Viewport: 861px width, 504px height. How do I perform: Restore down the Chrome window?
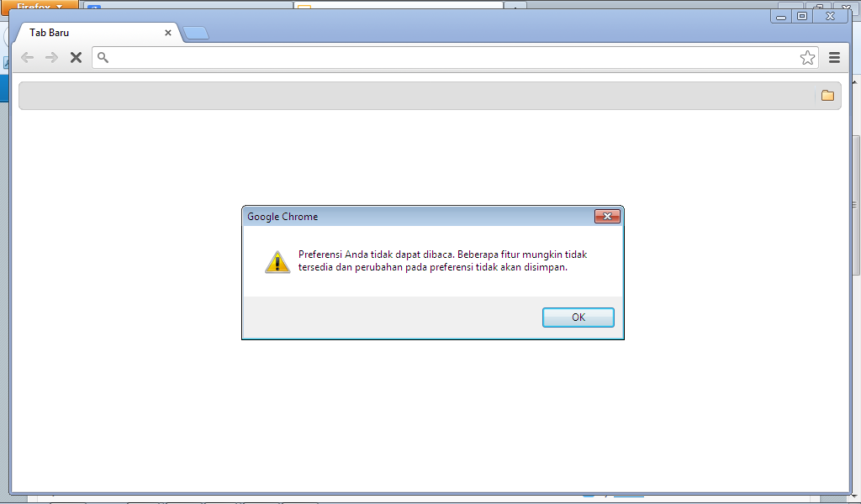[801, 17]
